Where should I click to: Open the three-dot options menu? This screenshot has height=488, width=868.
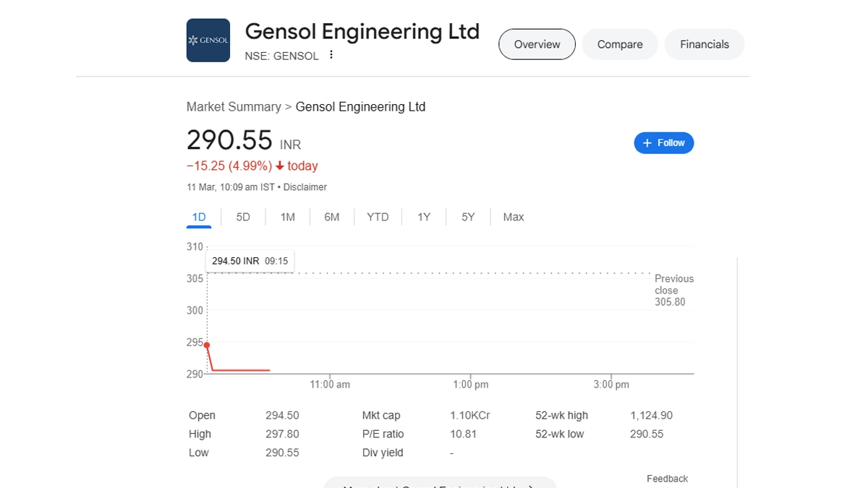click(x=331, y=55)
